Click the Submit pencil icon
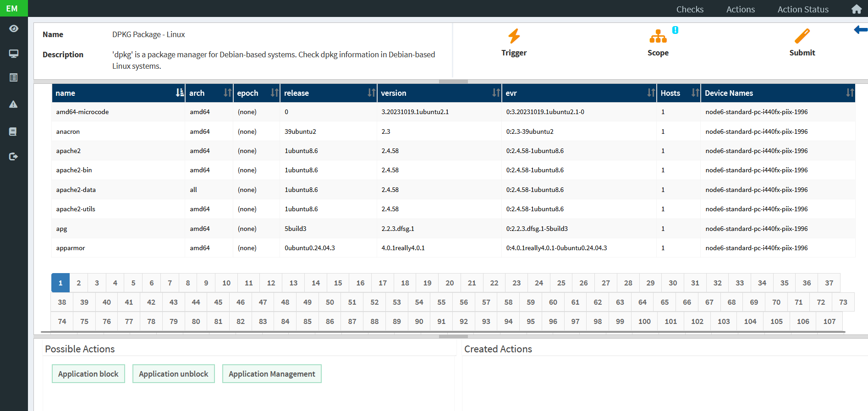 pyautogui.click(x=802, y=36)
